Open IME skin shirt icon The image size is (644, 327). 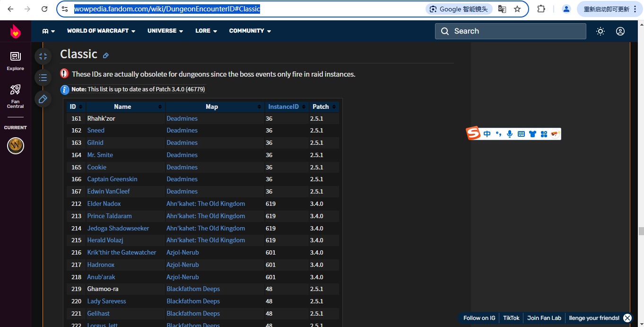532,134
